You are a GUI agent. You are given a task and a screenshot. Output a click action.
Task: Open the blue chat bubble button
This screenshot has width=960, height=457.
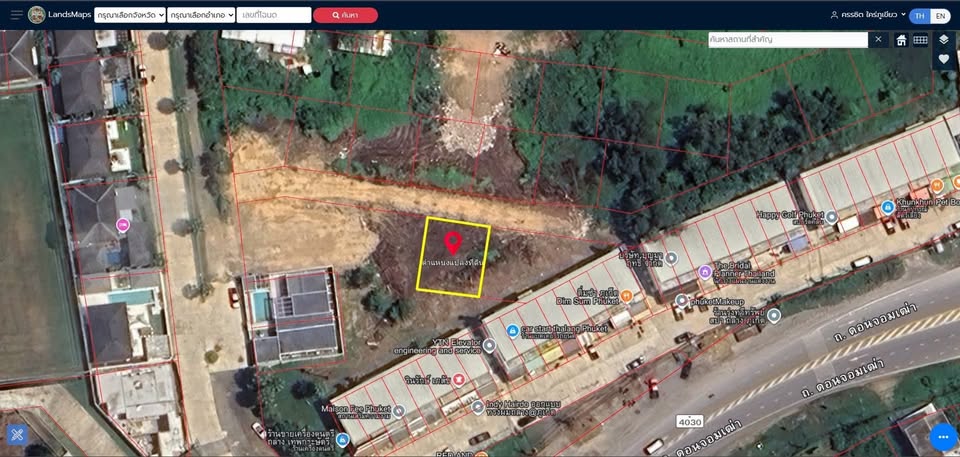943,437
